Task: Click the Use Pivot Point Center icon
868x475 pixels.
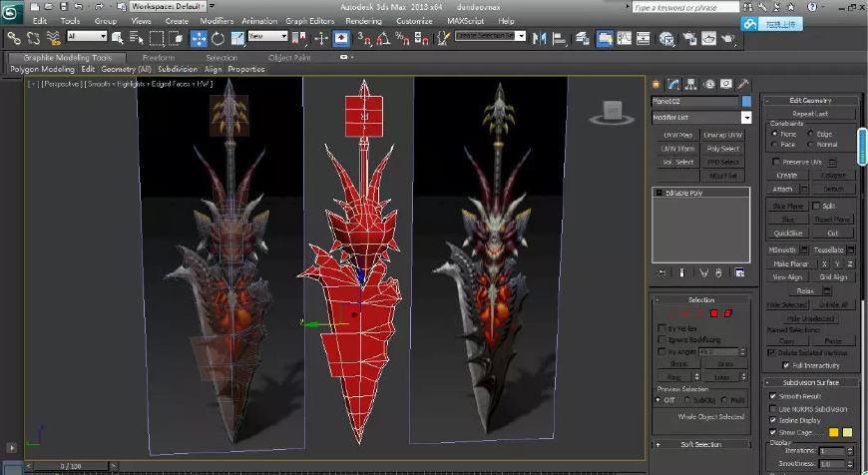Action: click(299, 38)
